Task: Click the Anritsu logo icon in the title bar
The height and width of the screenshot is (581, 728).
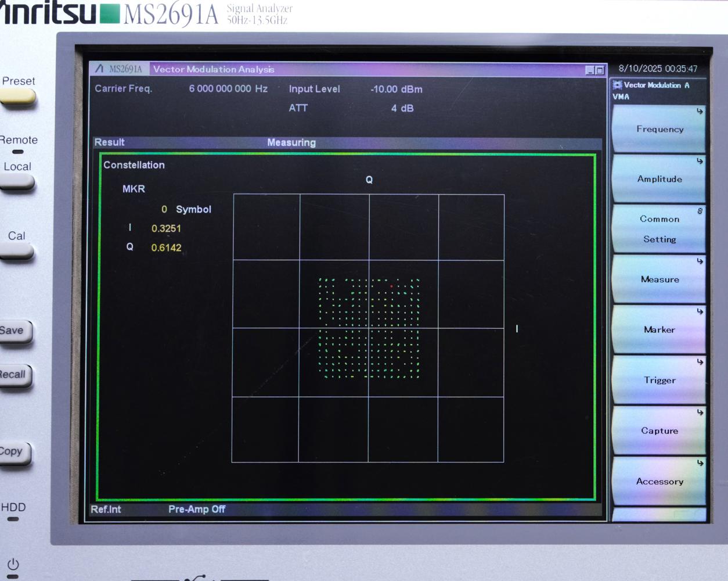Action: point(99,69)
